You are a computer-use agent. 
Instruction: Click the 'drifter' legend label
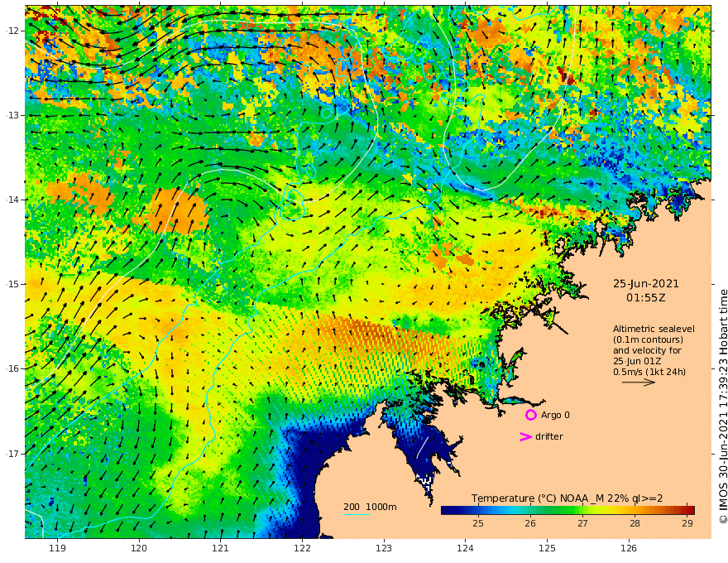(548, 436)
